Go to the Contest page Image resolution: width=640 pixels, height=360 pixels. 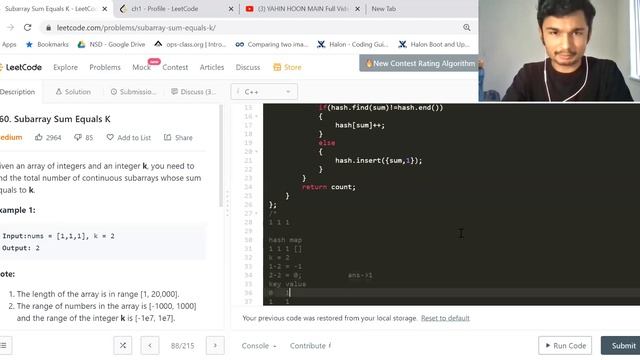point(175,67)
